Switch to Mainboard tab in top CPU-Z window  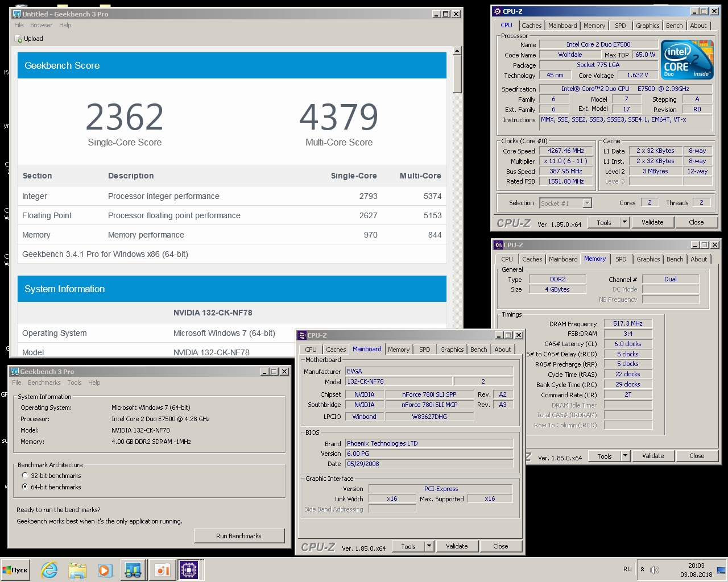pos(562,26)
